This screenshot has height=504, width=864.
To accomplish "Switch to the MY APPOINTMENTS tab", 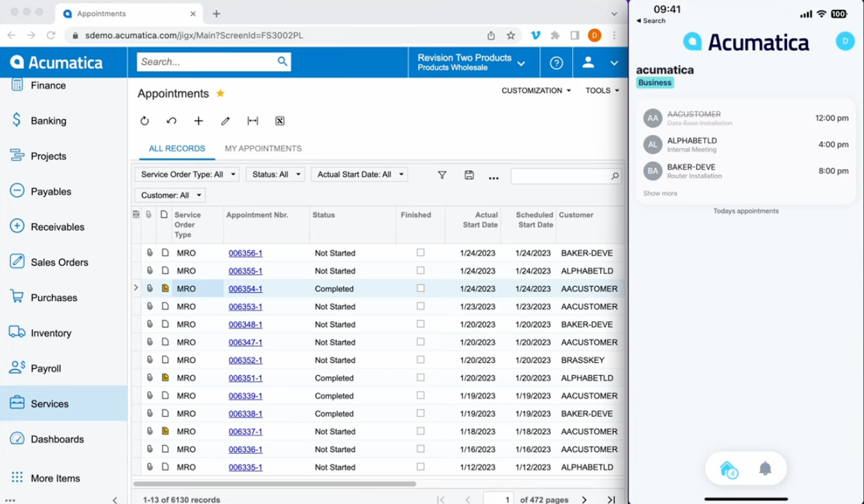I will click(263, 148).
